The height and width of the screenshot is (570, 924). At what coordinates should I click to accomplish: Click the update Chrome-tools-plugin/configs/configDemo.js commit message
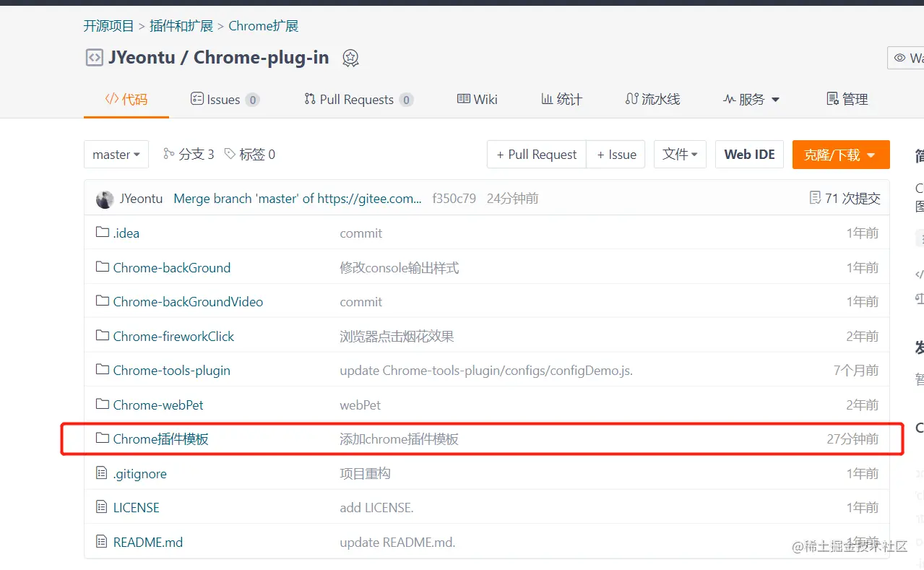coord(486,371)
